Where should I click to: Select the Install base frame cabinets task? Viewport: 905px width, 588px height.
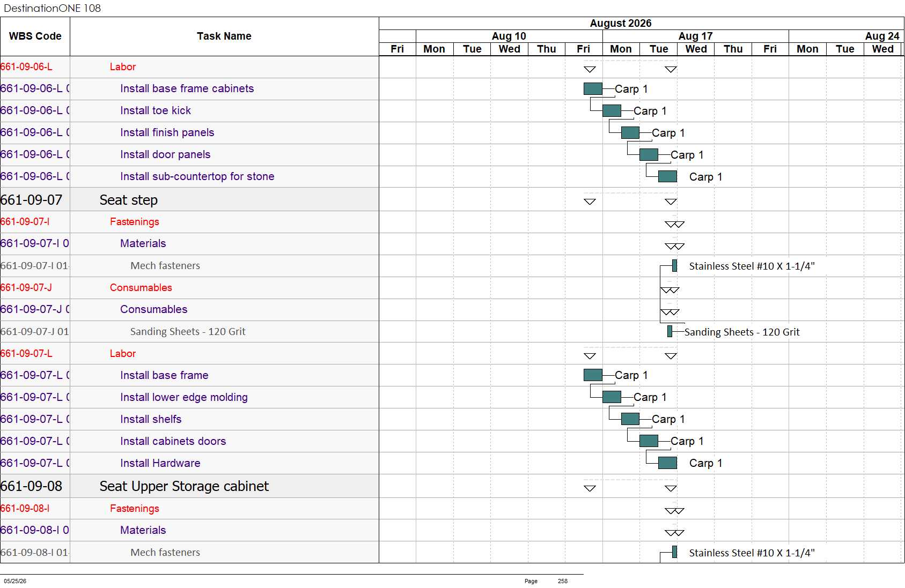coord(187,88)
